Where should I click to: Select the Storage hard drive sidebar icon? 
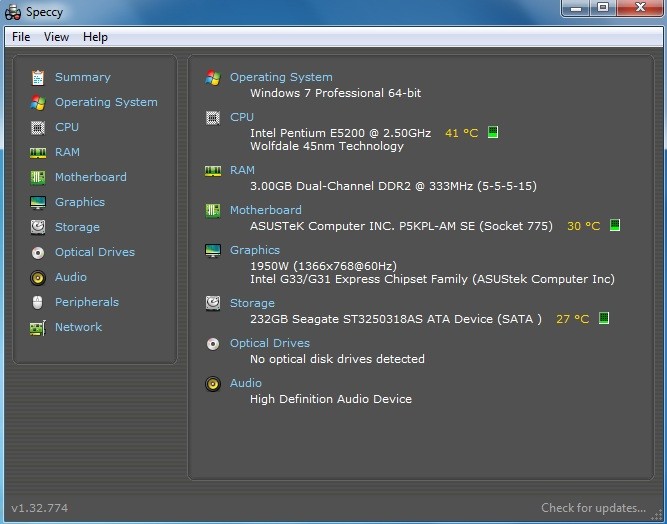click(38, 227)
